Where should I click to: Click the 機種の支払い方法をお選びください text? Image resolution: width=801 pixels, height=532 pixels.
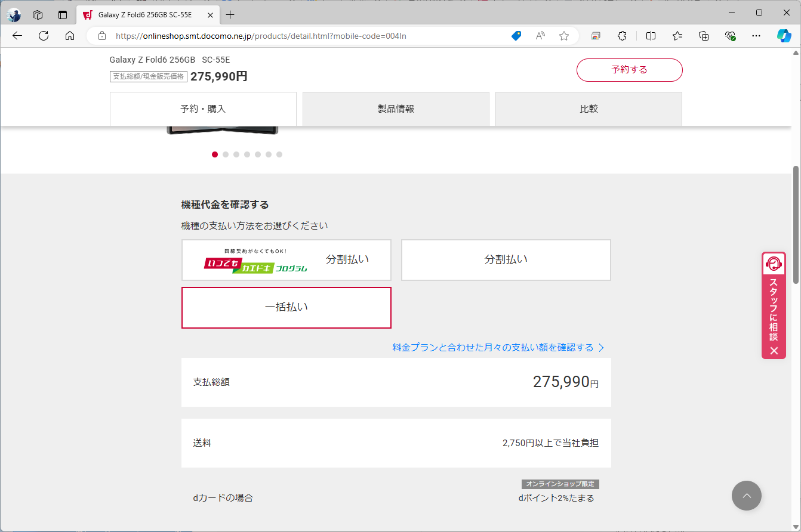point(255,225)
